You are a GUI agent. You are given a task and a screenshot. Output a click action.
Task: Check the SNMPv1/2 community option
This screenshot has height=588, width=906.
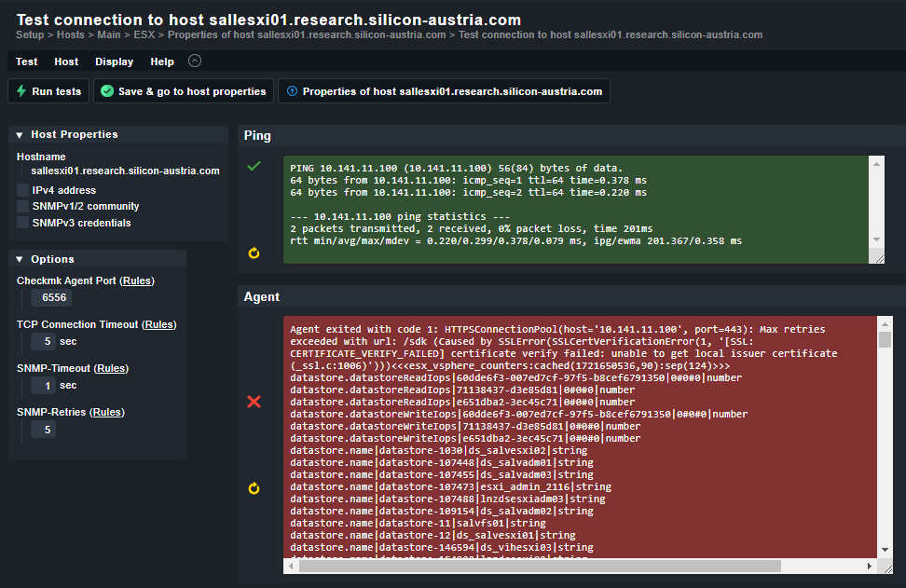[21, 206]
